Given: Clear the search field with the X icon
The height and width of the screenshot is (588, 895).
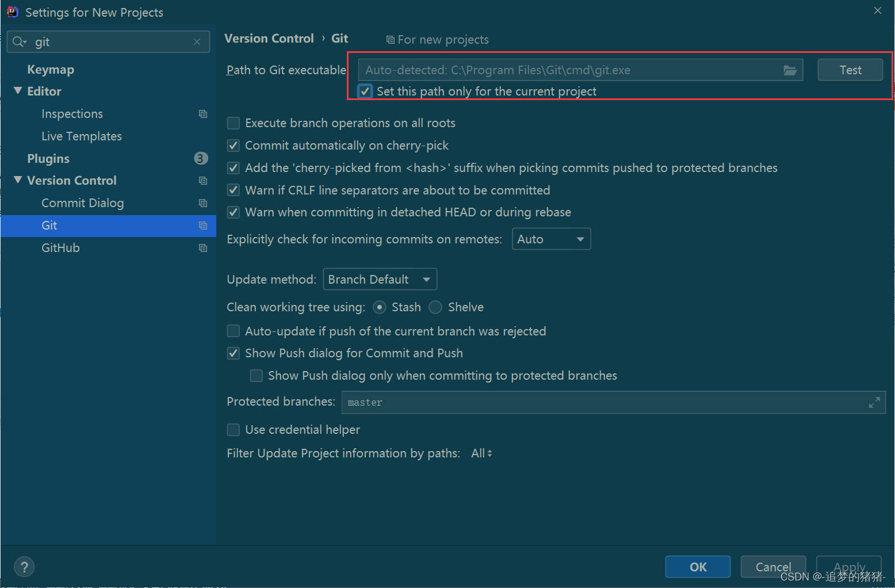Looking at the screenshot, I should click(197, 42).
